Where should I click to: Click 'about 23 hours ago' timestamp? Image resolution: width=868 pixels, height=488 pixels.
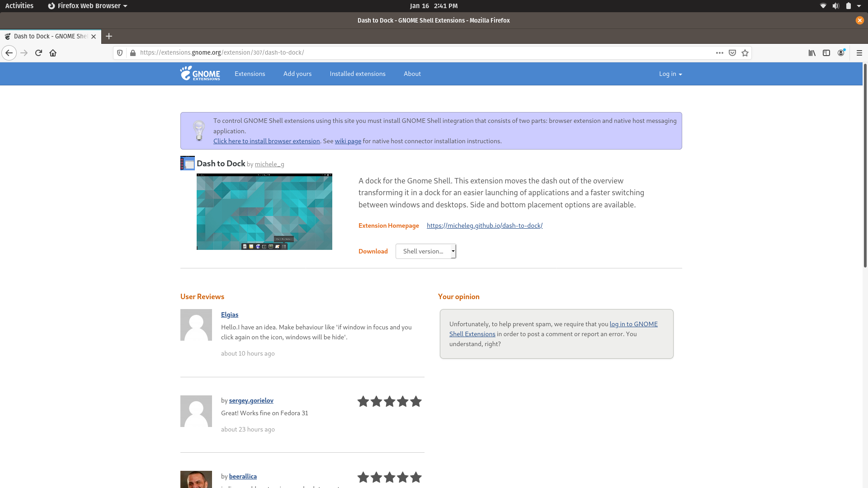coord(248,429)
